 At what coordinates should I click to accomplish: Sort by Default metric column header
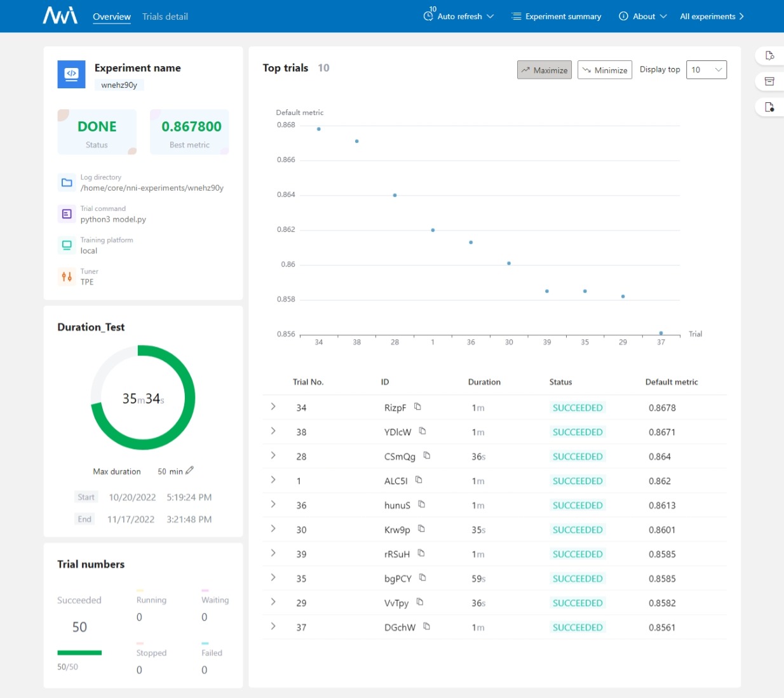tap(672, 382)
